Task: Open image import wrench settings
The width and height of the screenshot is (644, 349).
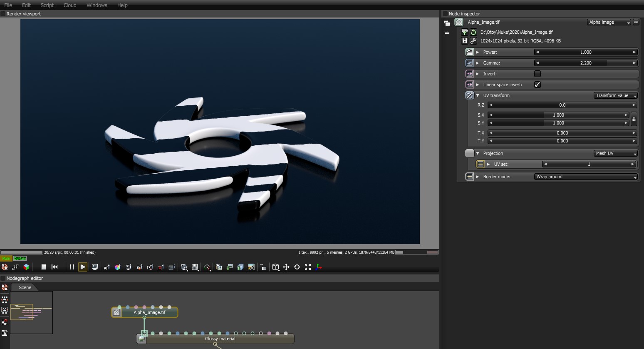Action: point(473,41)
